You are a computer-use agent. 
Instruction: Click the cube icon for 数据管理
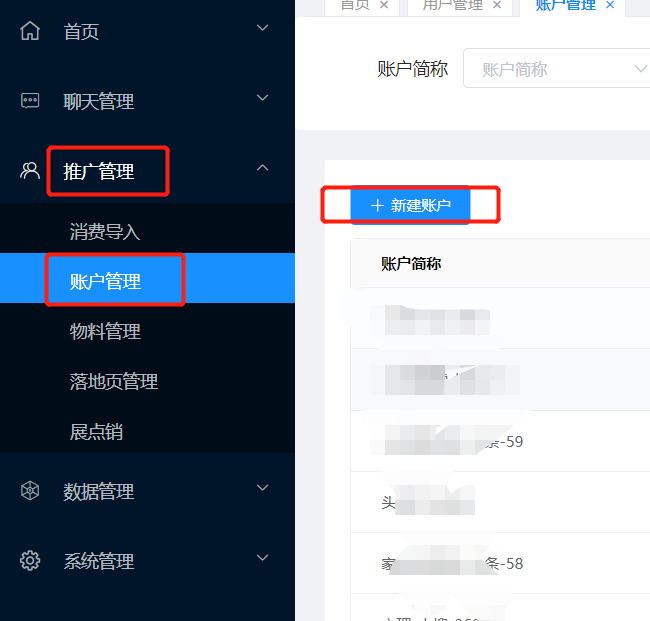30,490
